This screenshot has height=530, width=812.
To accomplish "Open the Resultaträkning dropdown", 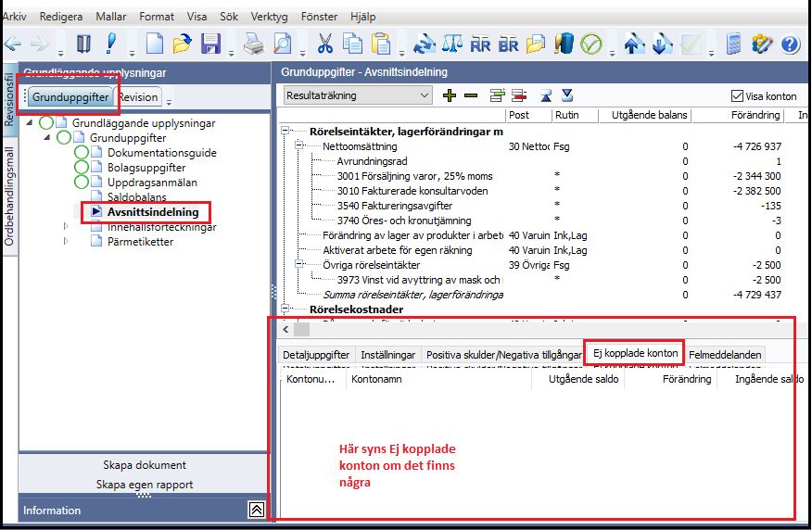I will coord(358,95).
